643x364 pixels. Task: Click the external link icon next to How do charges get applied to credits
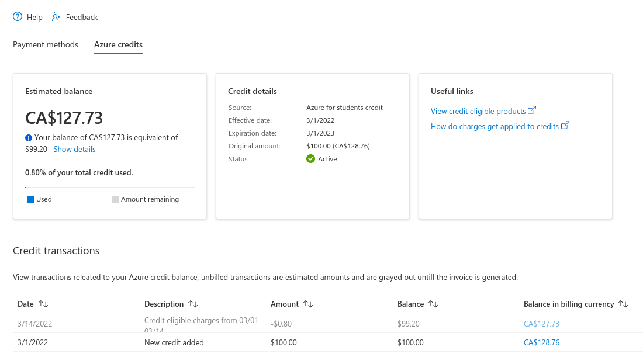tap(565, 126)
